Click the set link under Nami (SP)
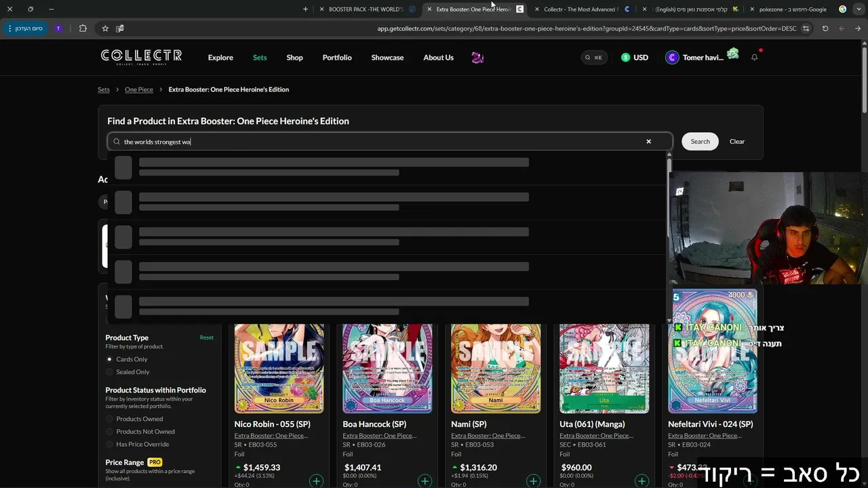The image size is (868, 488). [x=488, y=436]
